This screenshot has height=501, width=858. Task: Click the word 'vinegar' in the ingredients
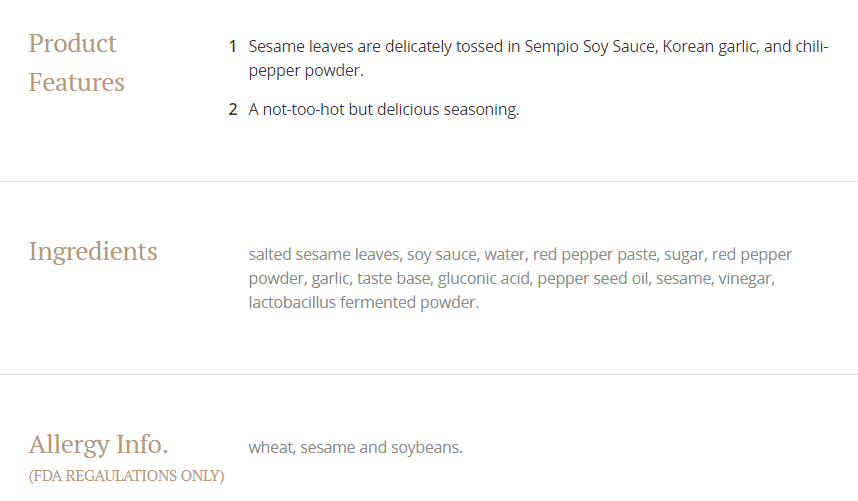coord(746,279)
